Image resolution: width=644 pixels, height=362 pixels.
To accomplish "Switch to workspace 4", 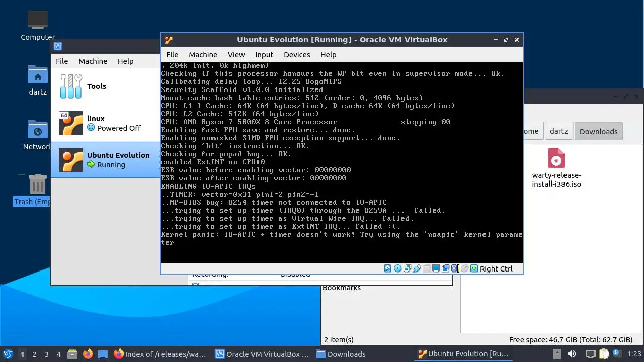I will click(x=58, y=354).
